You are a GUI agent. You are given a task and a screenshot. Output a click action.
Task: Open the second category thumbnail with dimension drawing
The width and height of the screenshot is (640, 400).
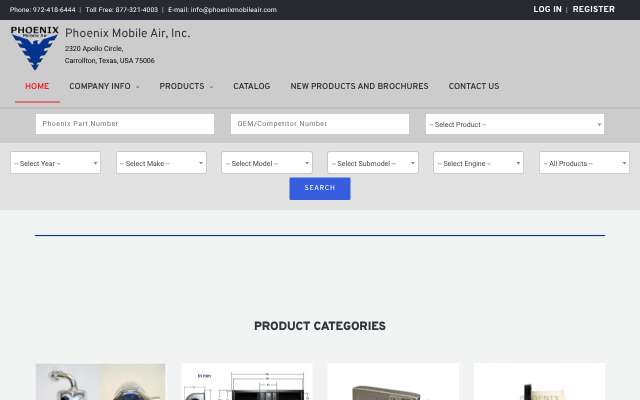[x=247, y=382]
